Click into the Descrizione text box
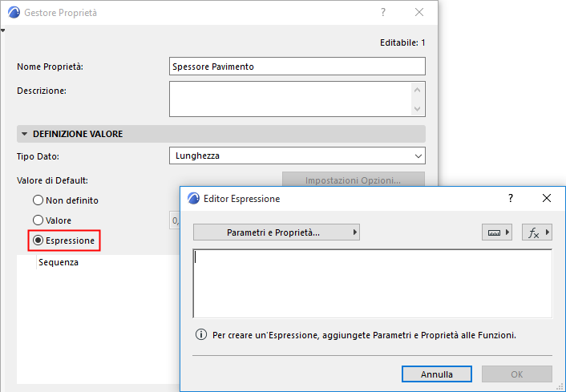Image resolution: width=566 pixels, height=392 pixels. tap(289, 99)
